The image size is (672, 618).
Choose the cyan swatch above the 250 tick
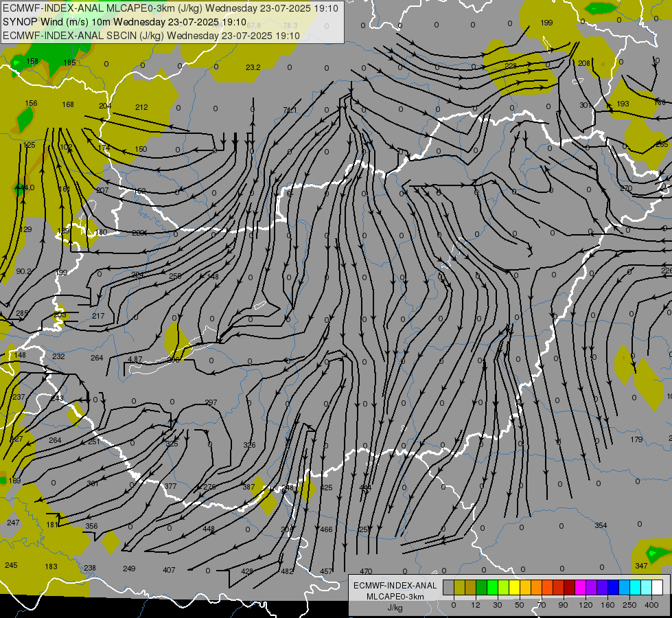click(x=636, y=588)
